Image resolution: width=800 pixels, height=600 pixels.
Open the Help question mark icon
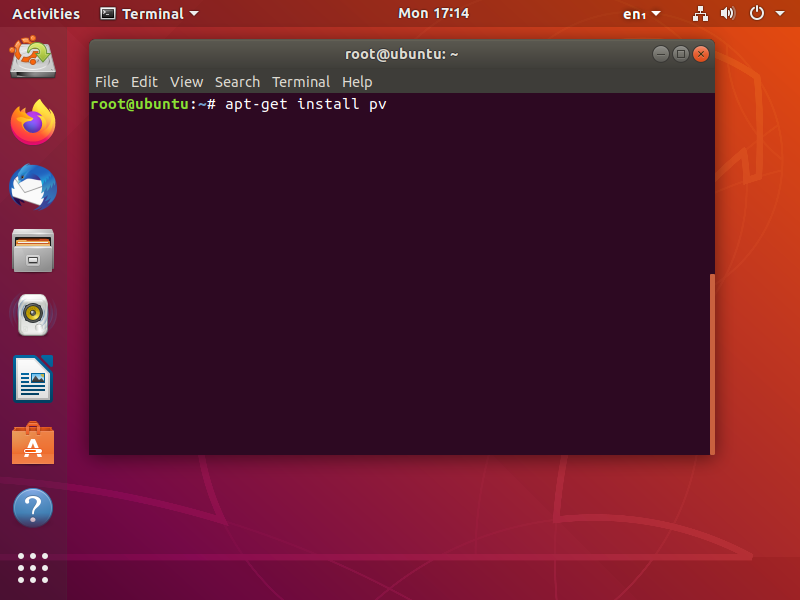pos(33,508)
